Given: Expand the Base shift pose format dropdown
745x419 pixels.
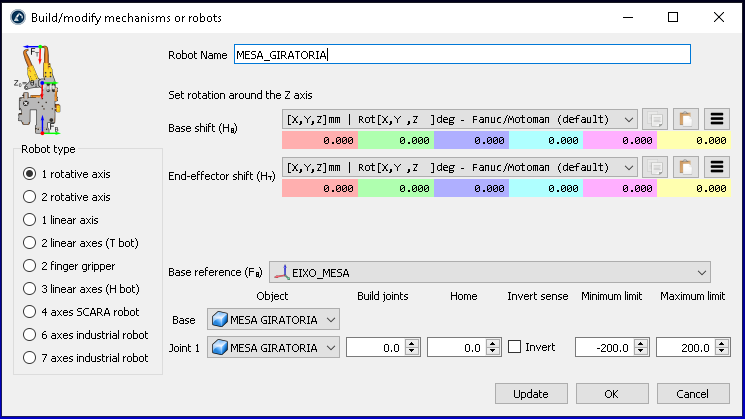Looking at the screenshot, I should point(460,119).
